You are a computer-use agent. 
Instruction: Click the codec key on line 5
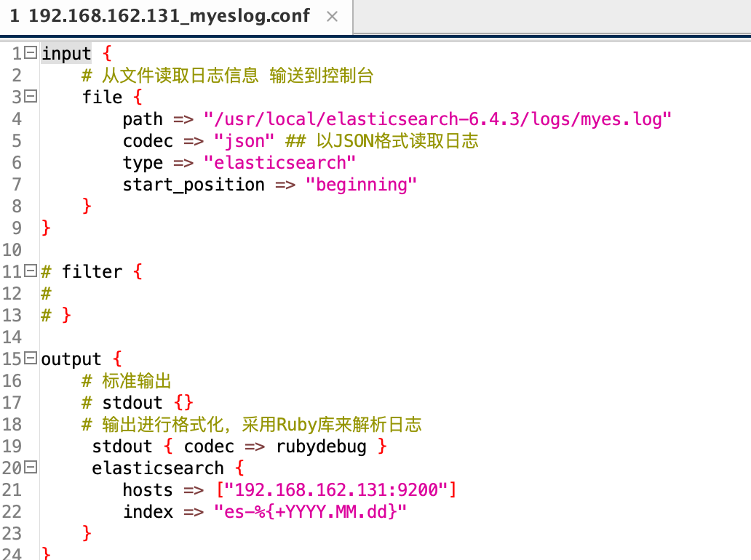click(x=148, y=141)
